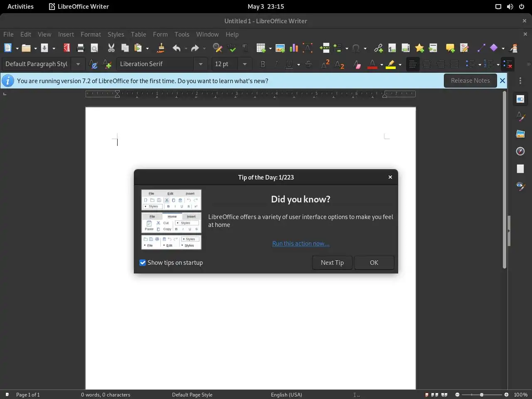This screenshot has width=532, height=399.
Task: Click the May 3 23:15 clock
Action: click(266, 7)
